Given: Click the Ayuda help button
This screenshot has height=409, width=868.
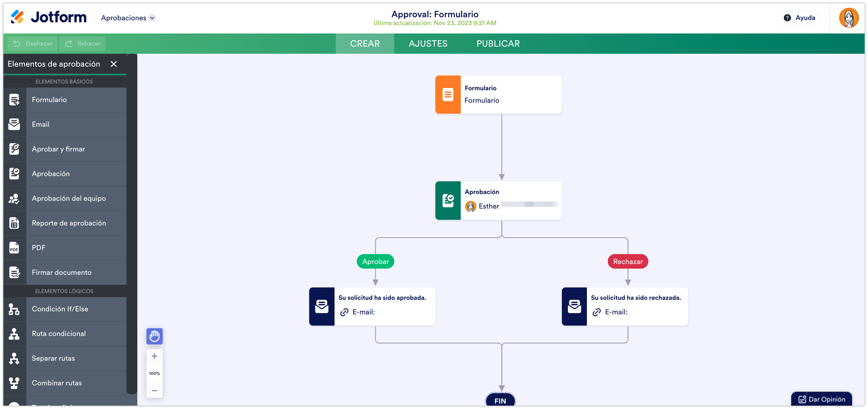Looking at the screenshot, I should (x=800, y=18).
